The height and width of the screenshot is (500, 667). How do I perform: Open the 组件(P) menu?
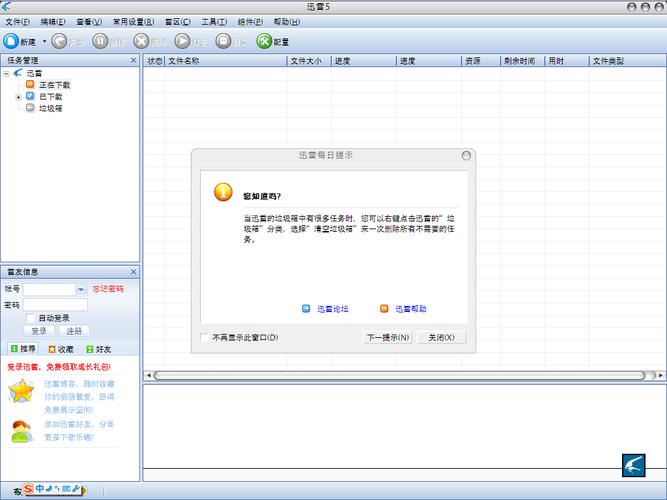click(250, 22)
